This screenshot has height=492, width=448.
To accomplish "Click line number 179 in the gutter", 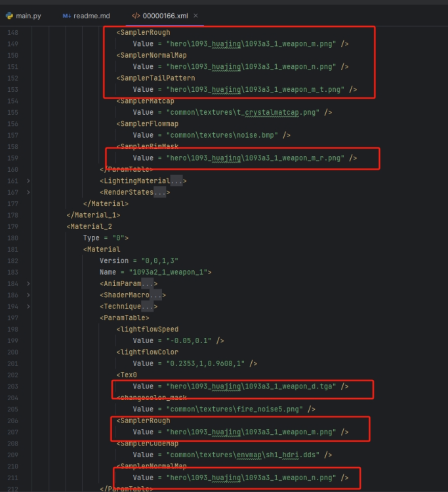I will pos(13,226).
